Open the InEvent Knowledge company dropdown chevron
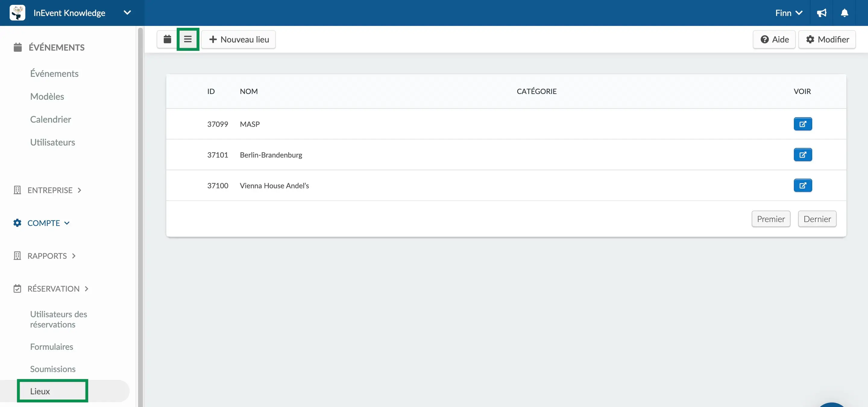 tap(127, 13)
